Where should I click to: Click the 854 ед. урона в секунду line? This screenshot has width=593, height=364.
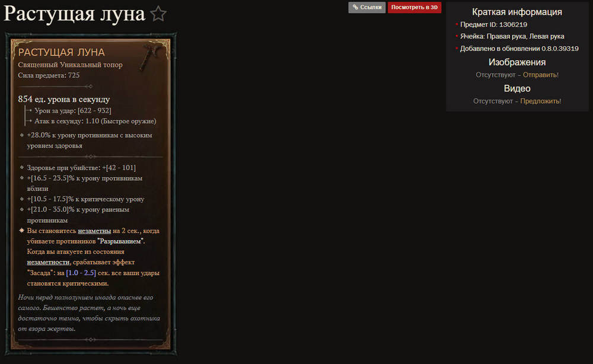64,99
